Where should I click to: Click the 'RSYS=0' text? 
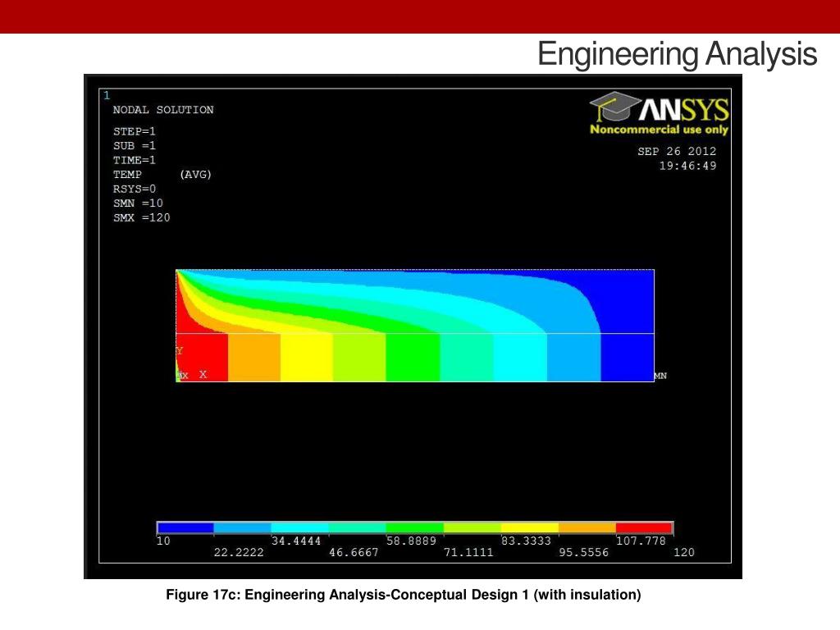[134, 189]
